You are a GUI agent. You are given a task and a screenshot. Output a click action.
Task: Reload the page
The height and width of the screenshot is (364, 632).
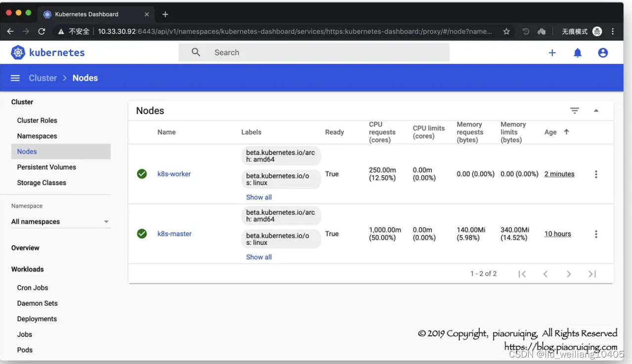(x=42, y=31)
